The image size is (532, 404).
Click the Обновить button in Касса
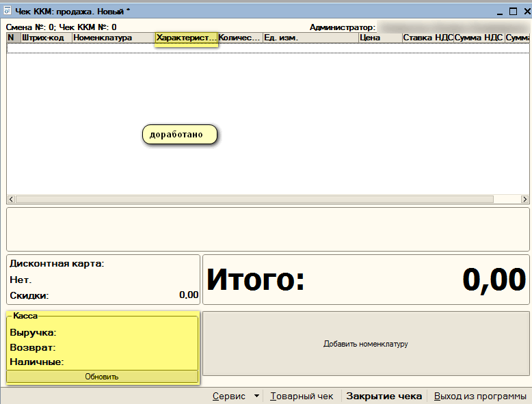coord(102,377)
